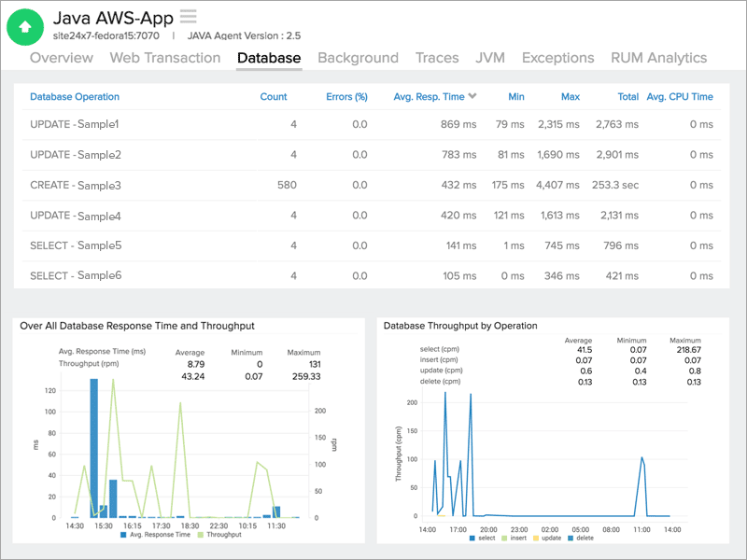
Task: Toggle the select series legend item
Action: pyautogui.click(x=472, y=538)
